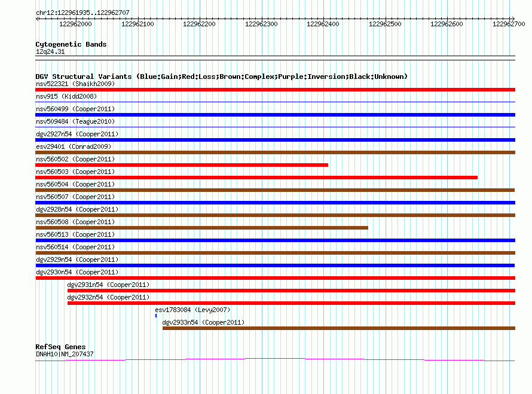Click the 122962100 ruler position
This screenshot has width=532, height=394.
(x=137, y=24)
